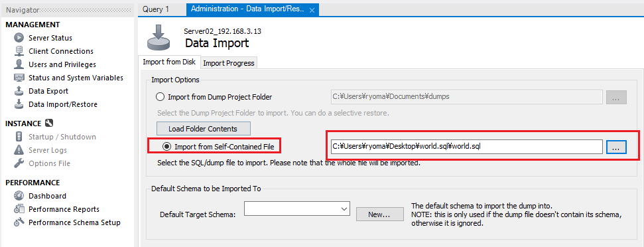Open Data Import/Restore in Navigator

[x=63, y=104]
